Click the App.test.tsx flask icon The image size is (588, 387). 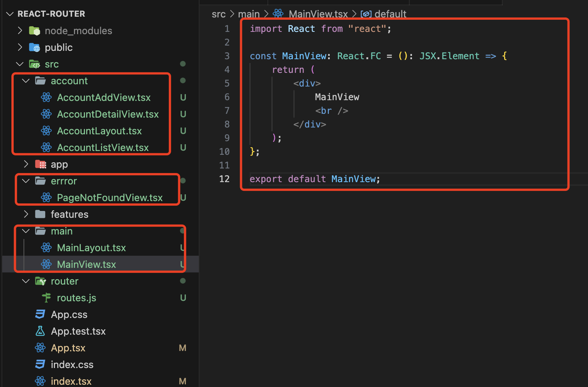click(40, 331)
